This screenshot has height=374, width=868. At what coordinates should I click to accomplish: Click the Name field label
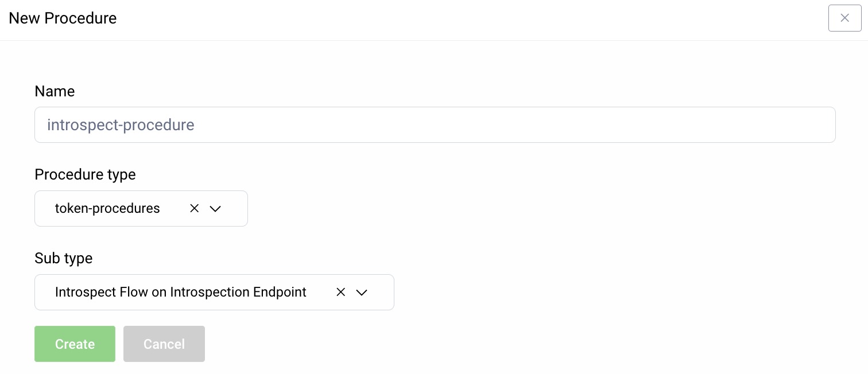pyautogui.click(x=55, y=91)
